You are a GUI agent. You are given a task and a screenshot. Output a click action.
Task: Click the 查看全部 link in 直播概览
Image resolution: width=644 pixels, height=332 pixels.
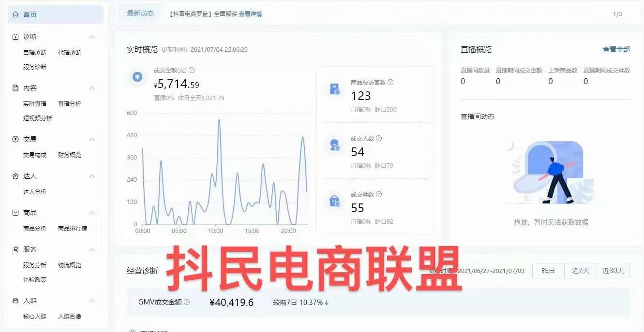[x=616, y=49]
